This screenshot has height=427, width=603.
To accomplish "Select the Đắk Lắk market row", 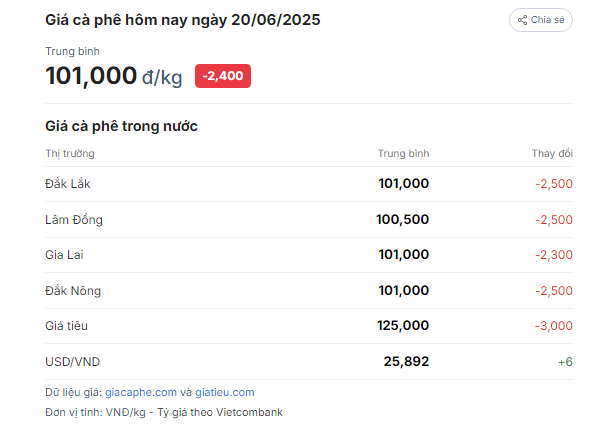I will tap(309, 184).
